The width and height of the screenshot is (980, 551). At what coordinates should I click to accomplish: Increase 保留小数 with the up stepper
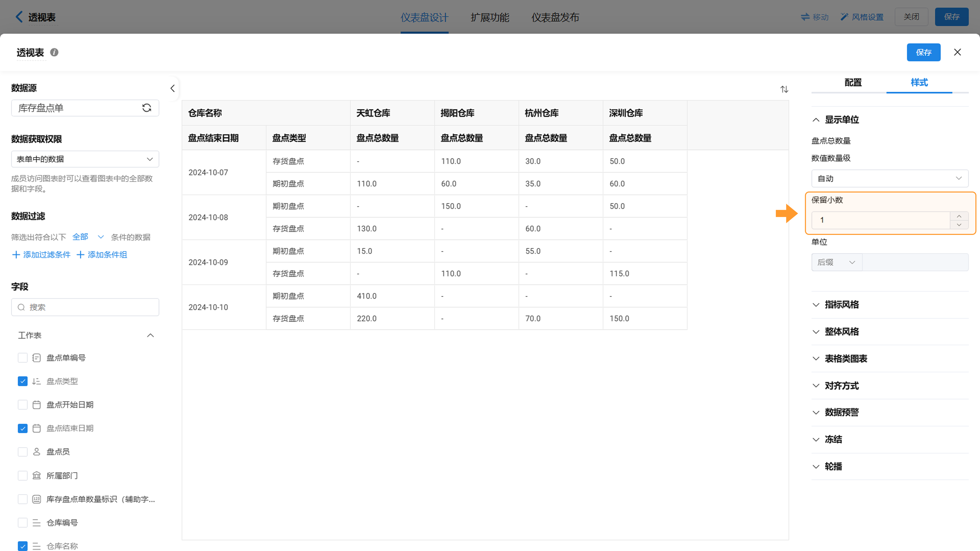click(x=959, y=216)
